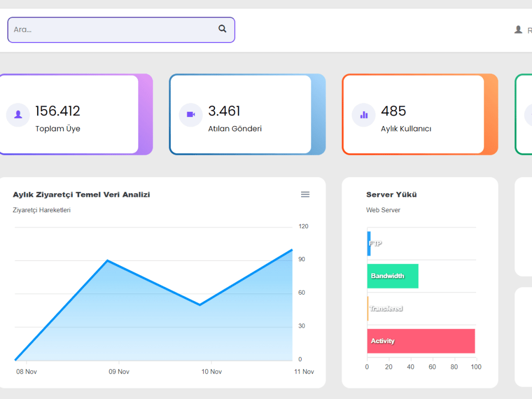Click the Aylık Ziyaretçi Temel Veri Analizi heading
The height and width of the screenshot is (399, 532).
(81, 195)
